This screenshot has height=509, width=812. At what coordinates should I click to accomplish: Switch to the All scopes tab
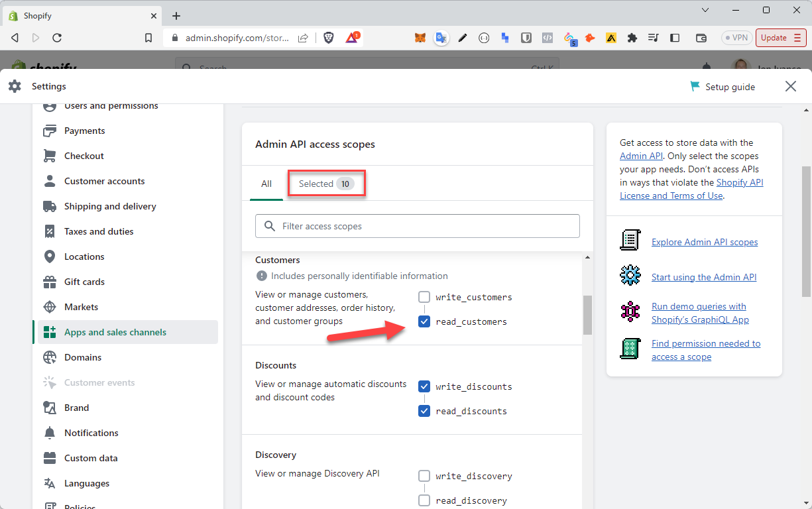(266, 184)
